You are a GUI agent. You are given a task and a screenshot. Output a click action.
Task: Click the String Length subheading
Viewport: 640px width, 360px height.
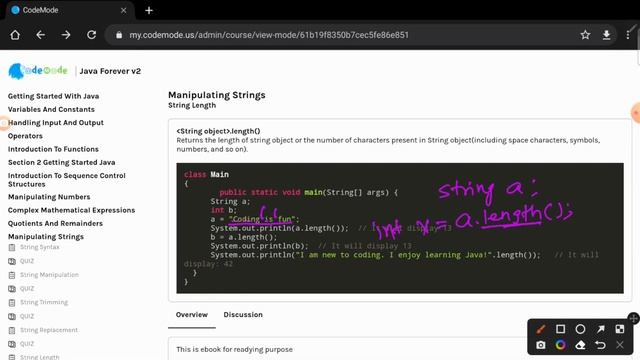tap(192, 105)
